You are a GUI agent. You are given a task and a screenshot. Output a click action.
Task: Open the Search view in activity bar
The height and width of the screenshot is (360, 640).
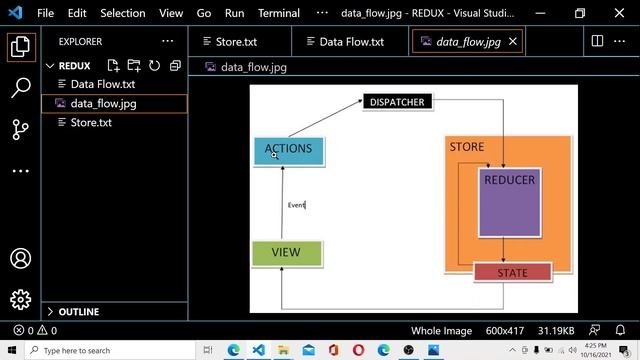click(20, 87)
